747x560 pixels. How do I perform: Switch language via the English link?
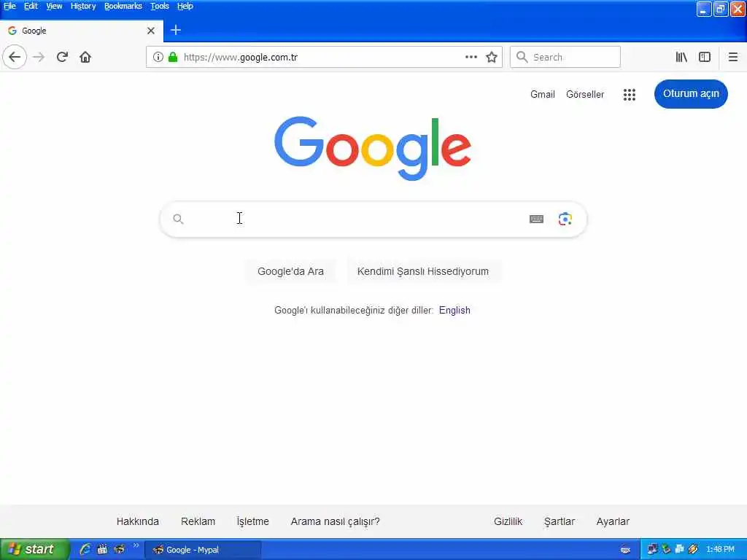[x=454, y=310]
